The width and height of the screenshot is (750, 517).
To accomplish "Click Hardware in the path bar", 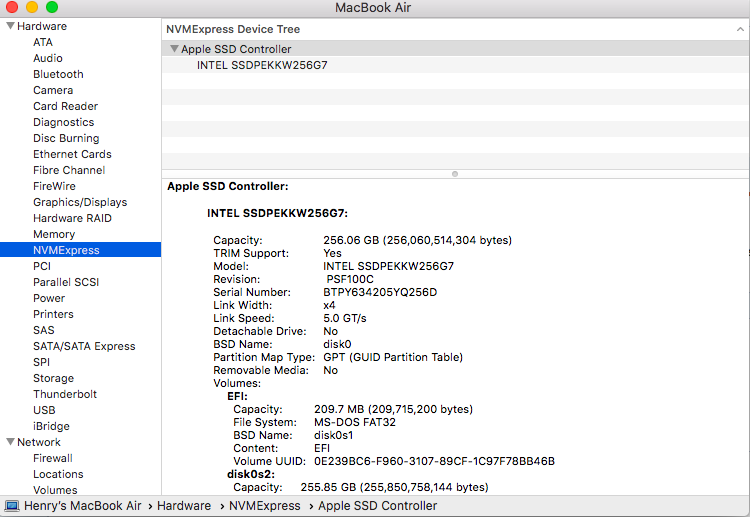I will coord(184,506).
